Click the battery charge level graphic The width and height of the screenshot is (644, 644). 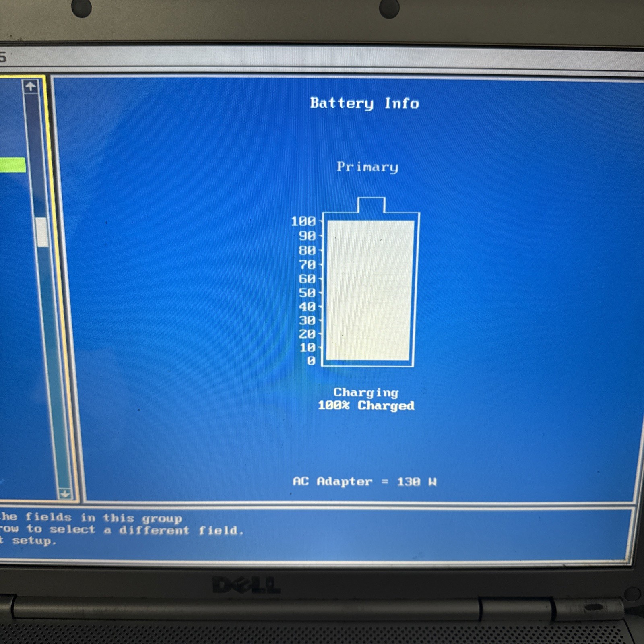coord(370,282)
